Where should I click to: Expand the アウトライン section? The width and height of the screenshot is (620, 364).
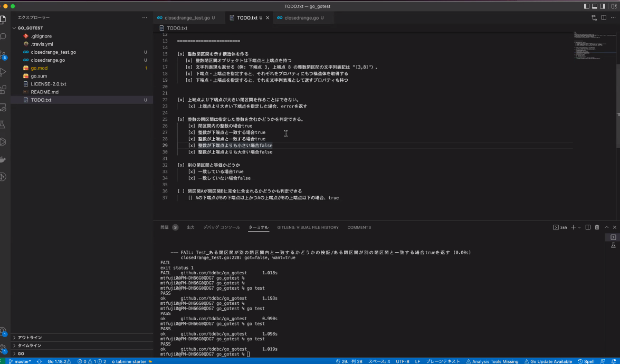30,338
